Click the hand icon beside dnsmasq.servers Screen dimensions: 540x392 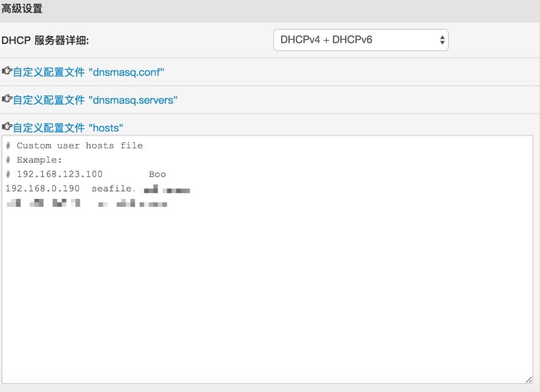point(7,99)
